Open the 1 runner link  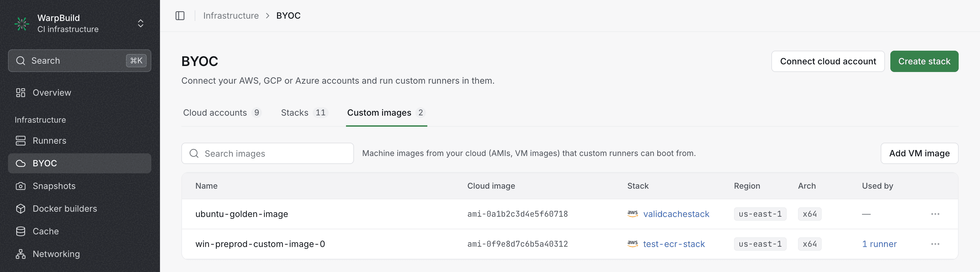(x=879, y=244)
